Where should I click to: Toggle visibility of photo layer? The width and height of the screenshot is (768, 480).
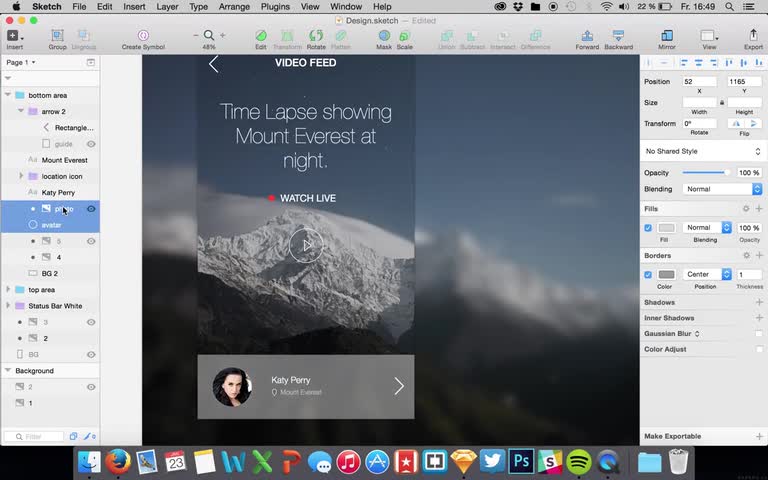tap(91, 209)
